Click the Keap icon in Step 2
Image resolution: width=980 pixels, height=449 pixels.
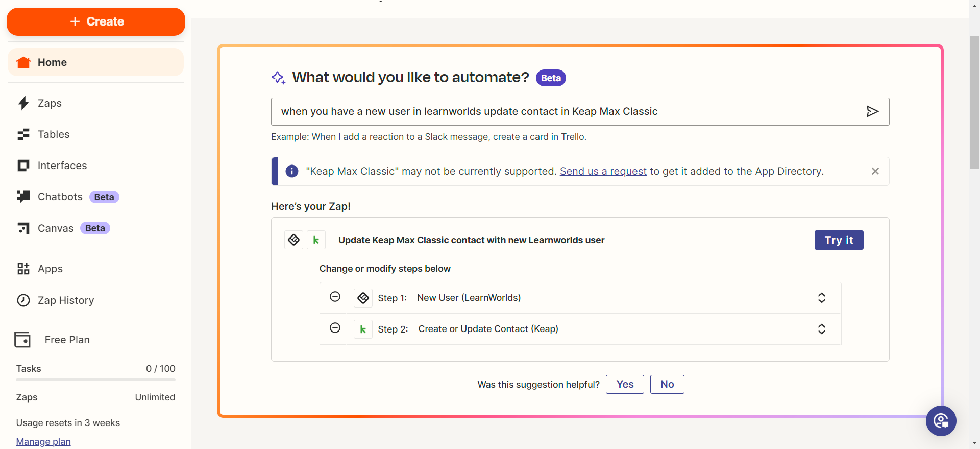363,329
